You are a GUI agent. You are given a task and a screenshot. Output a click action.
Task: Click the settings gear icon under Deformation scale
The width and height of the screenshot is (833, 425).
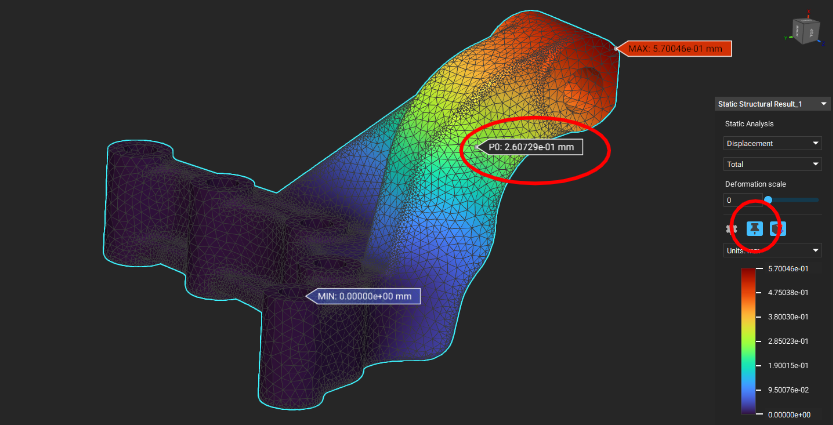(x=732, y=229)
